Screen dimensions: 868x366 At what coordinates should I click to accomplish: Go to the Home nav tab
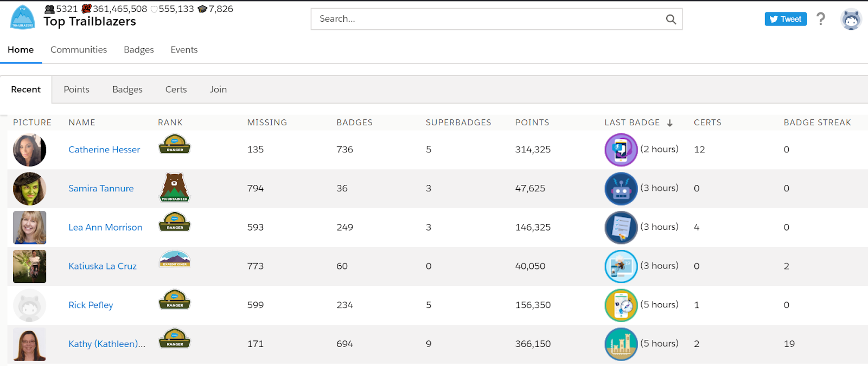(x=21, y=50)
